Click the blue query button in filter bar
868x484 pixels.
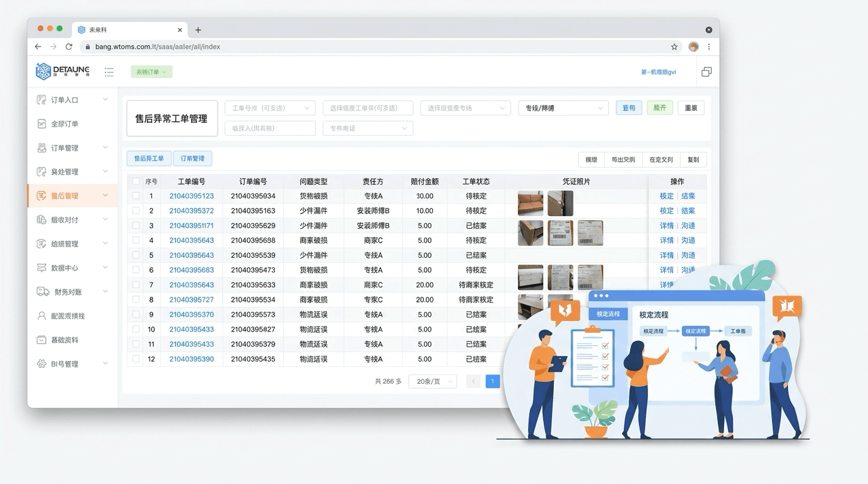point(629,108)
